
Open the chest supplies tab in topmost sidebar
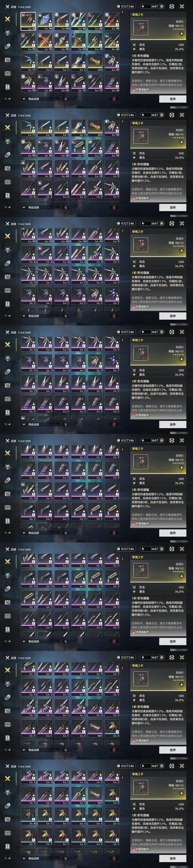pos(7,73)
